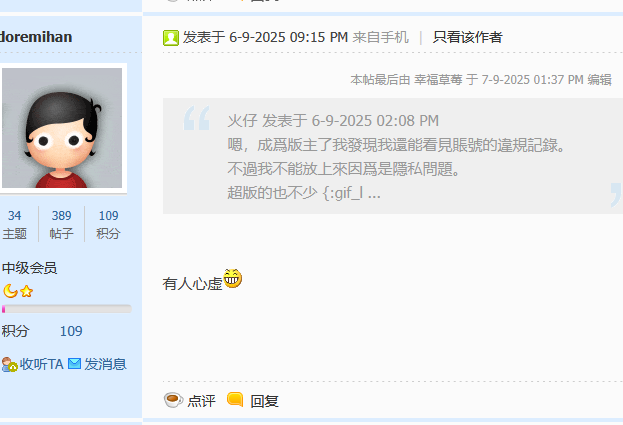Viewport: 623px width, 425px height.
Task: Click the blue envelope 发消息 icon
Action: coord(74,363)
